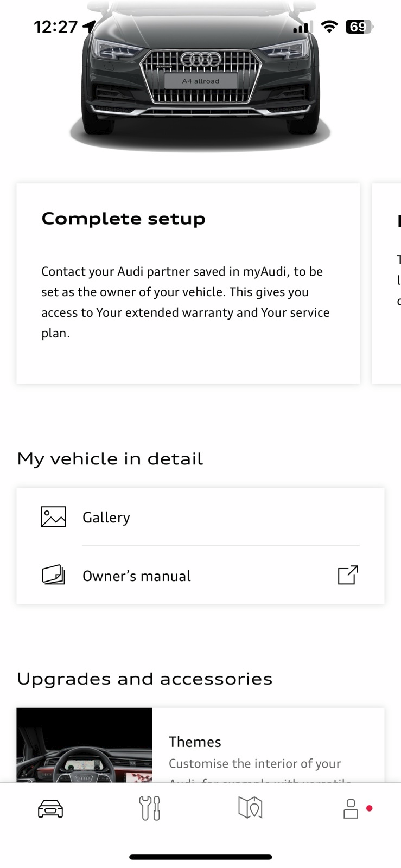Tap the partially visible next card
The height and width of the screenshot is (868, 401).
click(387, 284)
